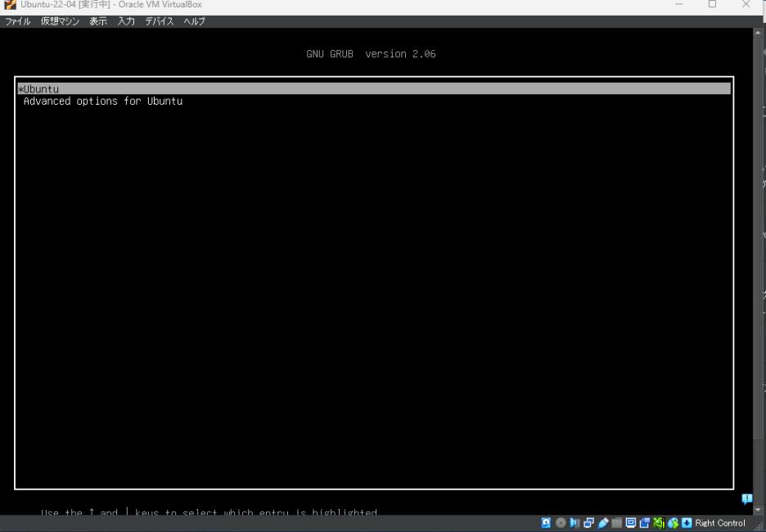Open the 入力 menu
This screenshot has width=766, height=532.
[x=126, y=21]
